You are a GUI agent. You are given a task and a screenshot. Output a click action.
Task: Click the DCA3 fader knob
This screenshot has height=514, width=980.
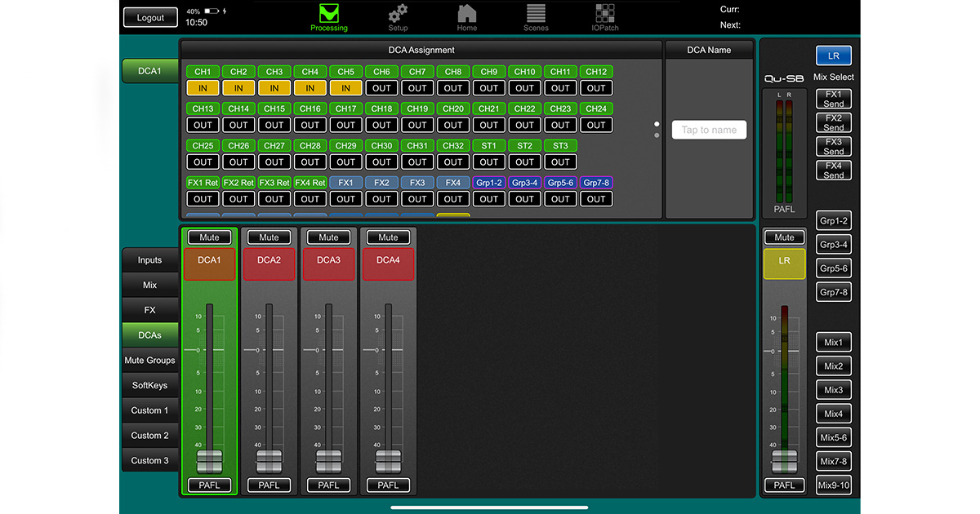pyautogui.click(x=328, y=461)
